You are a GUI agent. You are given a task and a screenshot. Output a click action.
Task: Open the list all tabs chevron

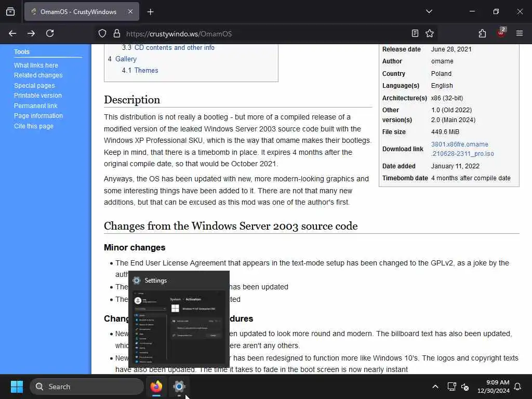point(429,11)
